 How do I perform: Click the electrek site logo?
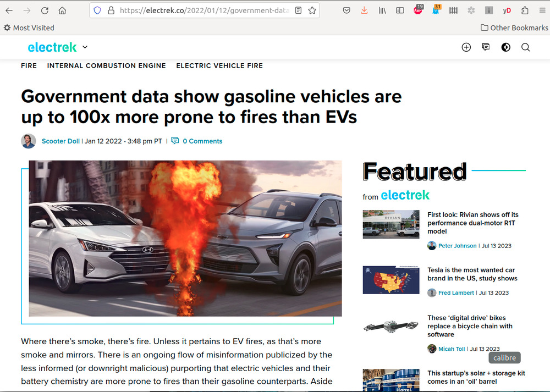(x=52, y=47)
